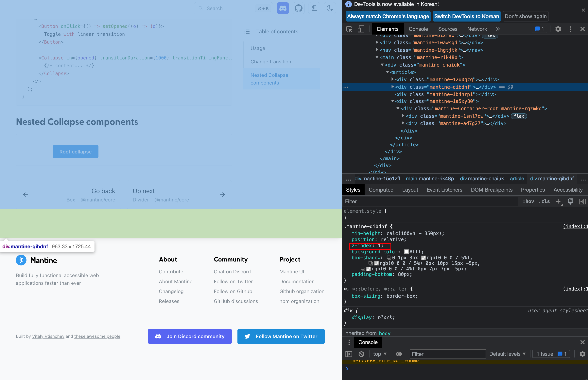Open the first box-shadow editor icon

pyautogui.click(x=389, y=258)
